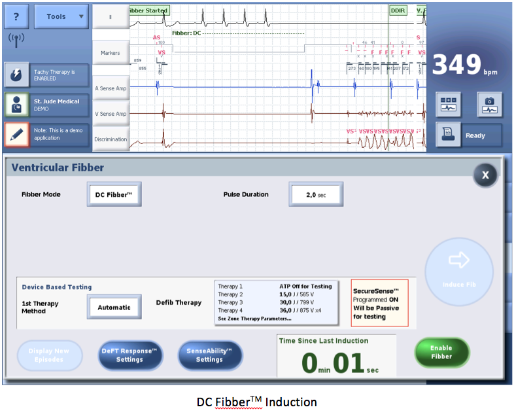Image resolution: width=516 pixels, height=420 pixels.
Task: Click the Note pencil icon
Action: [16, 134]
